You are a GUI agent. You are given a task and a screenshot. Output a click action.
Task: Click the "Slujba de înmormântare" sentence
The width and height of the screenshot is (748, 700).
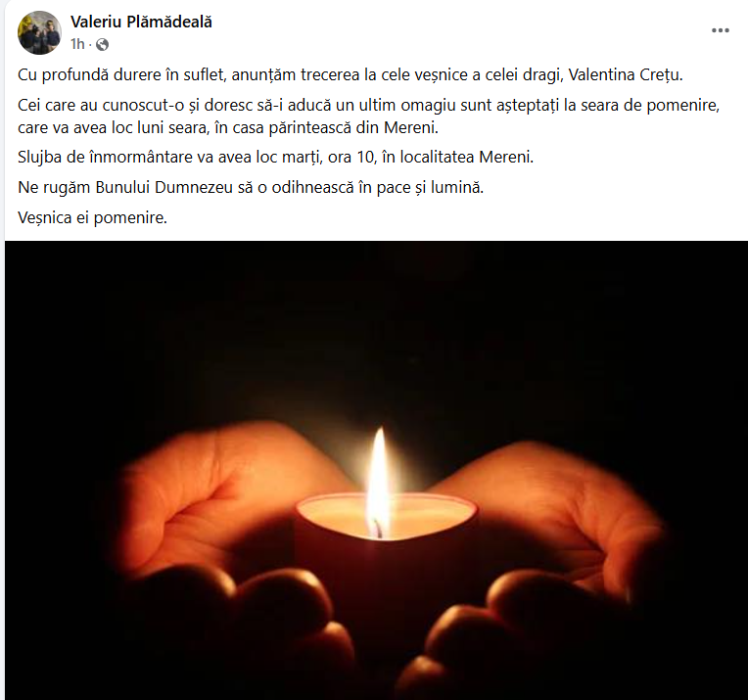pyautogui.click(x=276, y=157)
